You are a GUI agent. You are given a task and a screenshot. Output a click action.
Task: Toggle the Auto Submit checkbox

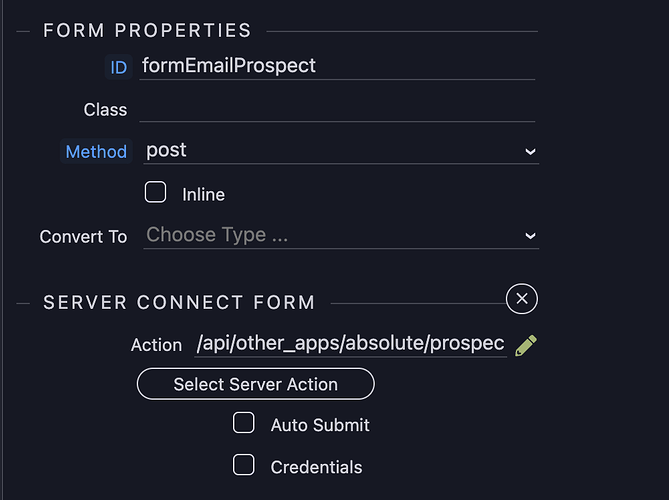click(x=244, y=423)
